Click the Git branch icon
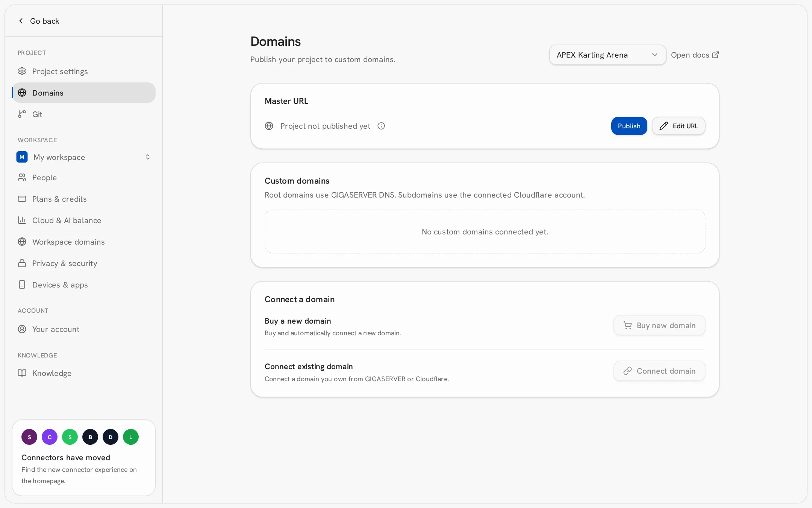 point(22,114)
